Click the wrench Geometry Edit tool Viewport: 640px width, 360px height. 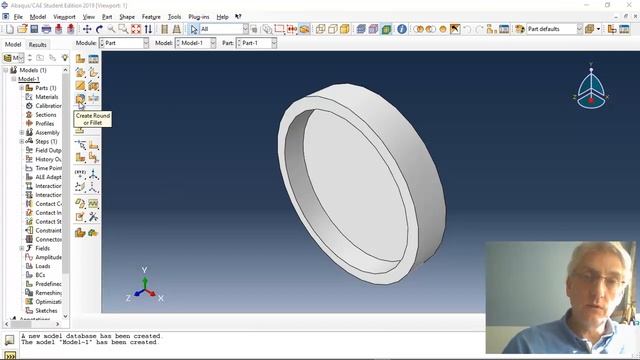click(x=93, y=217)
